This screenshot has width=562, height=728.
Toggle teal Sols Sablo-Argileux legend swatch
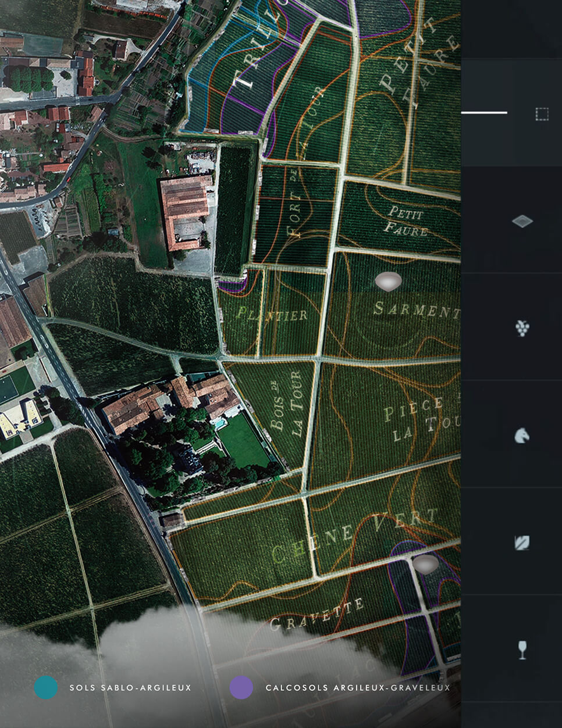tap(46, 687)
